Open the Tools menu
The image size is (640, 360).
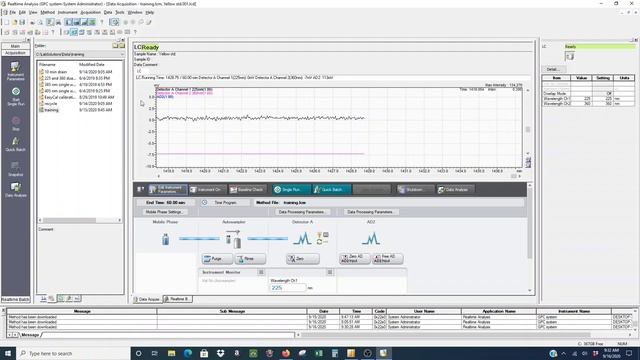[x=120, y=13]
